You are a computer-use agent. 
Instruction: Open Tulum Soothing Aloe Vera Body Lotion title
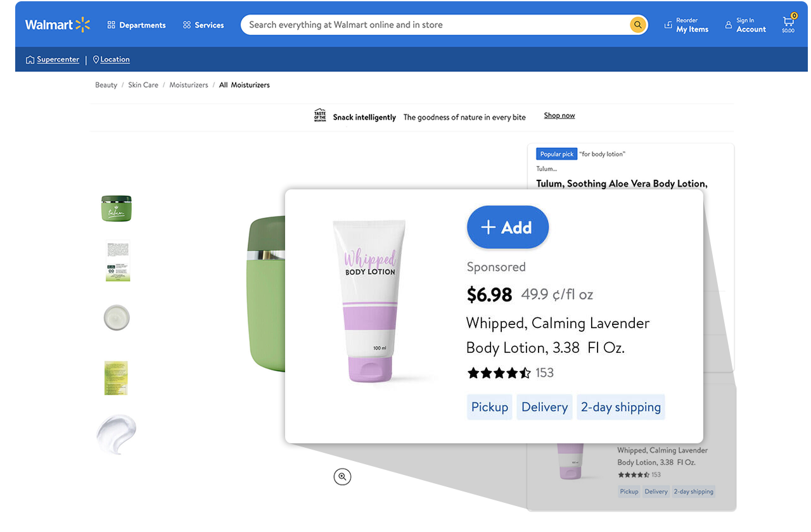(622, 184)
